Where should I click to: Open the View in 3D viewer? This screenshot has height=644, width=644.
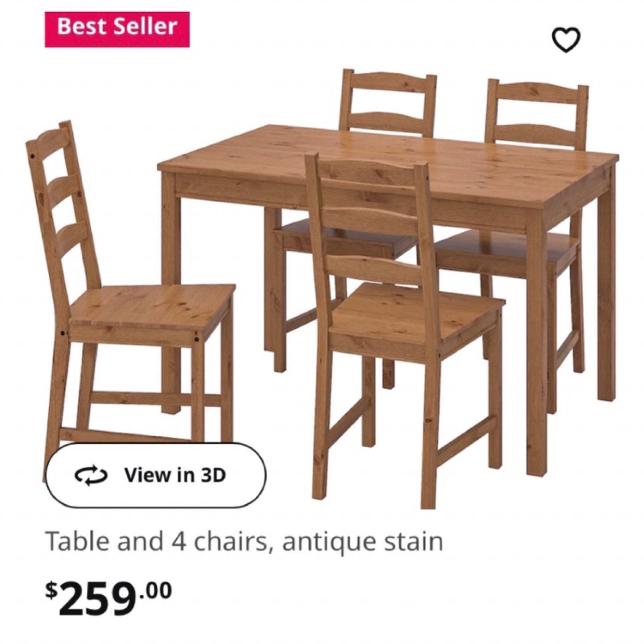tap(156, 475)
